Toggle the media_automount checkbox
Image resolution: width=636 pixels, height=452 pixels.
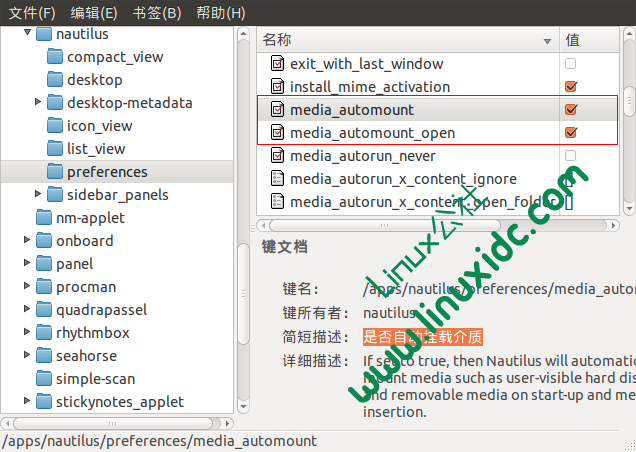571,109
